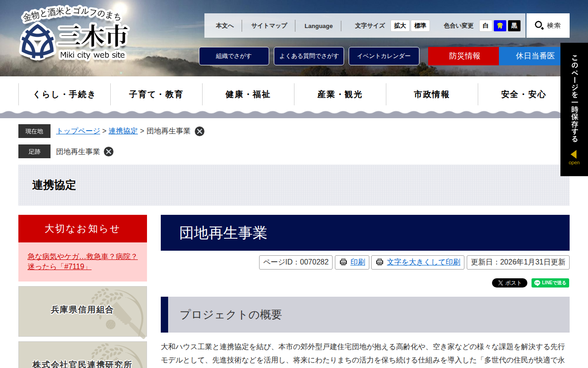Open the 健康・福祉 menu

coord(248,94)
